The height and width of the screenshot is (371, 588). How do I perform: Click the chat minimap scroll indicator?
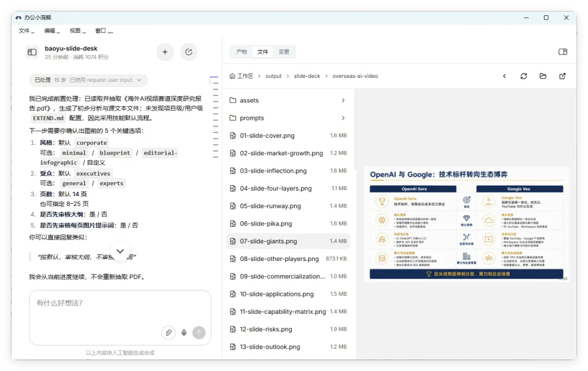(215, 117)
